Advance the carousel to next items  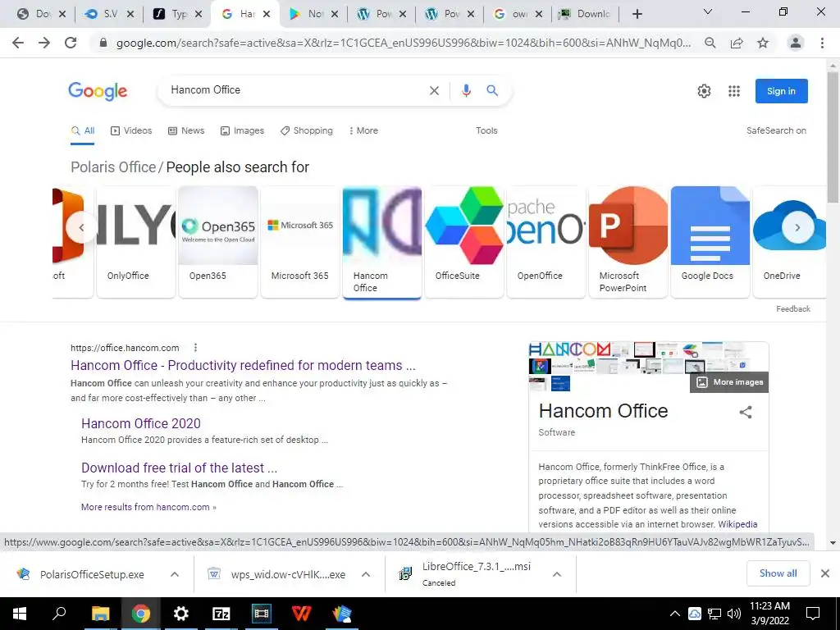pos(797,228)
